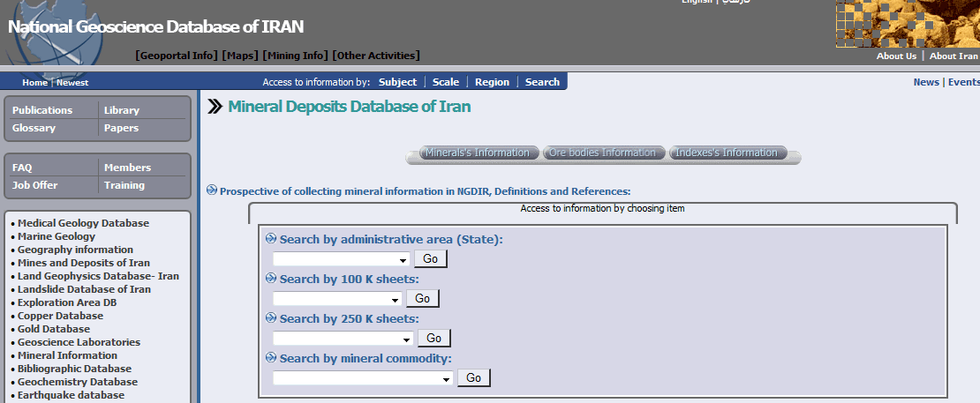The width and height of the screenshot is (980, 403).
Task: Click Go button for administrative area search
Action: tap(431, 259)
